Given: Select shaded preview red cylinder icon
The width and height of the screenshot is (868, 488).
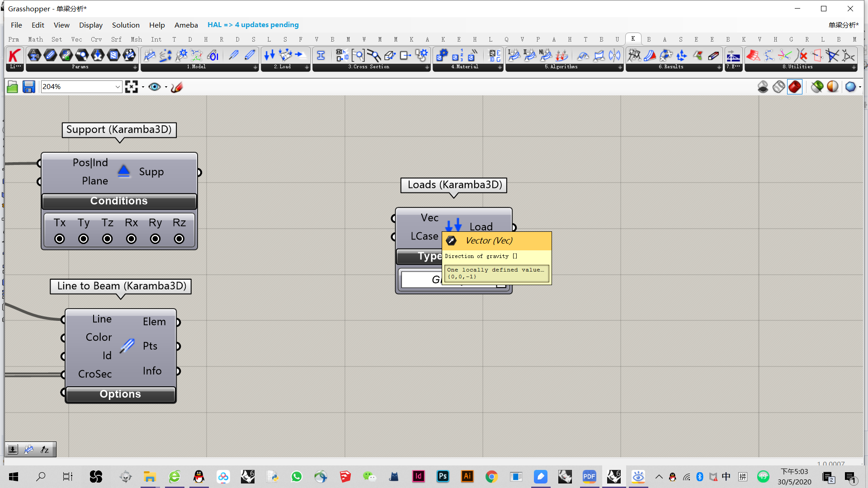Looking at the screenshot, I should pyautogui.click(x=794, y=87).
